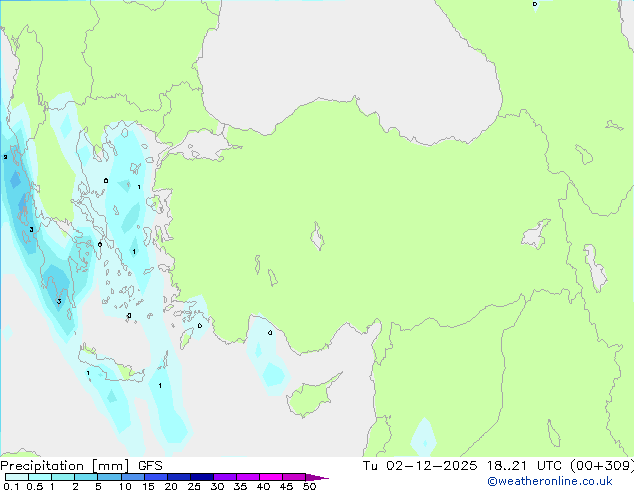Viewport: 634px width, 490px height.
Task: Click the '(00+309)' forecast offset text
Action: [x=602, y=466]
